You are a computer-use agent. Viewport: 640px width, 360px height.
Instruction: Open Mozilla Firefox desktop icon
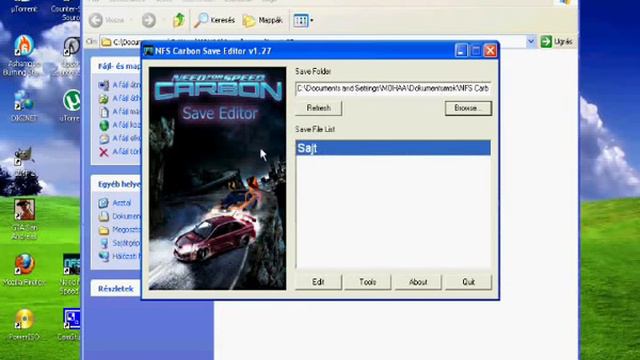[x=24, y=270]
